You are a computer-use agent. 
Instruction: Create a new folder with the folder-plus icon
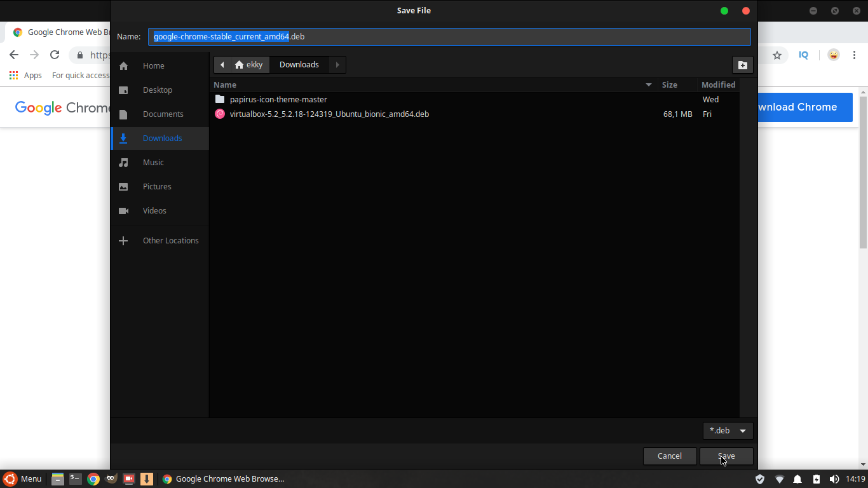pyautogui.click(x=742, y=65)
